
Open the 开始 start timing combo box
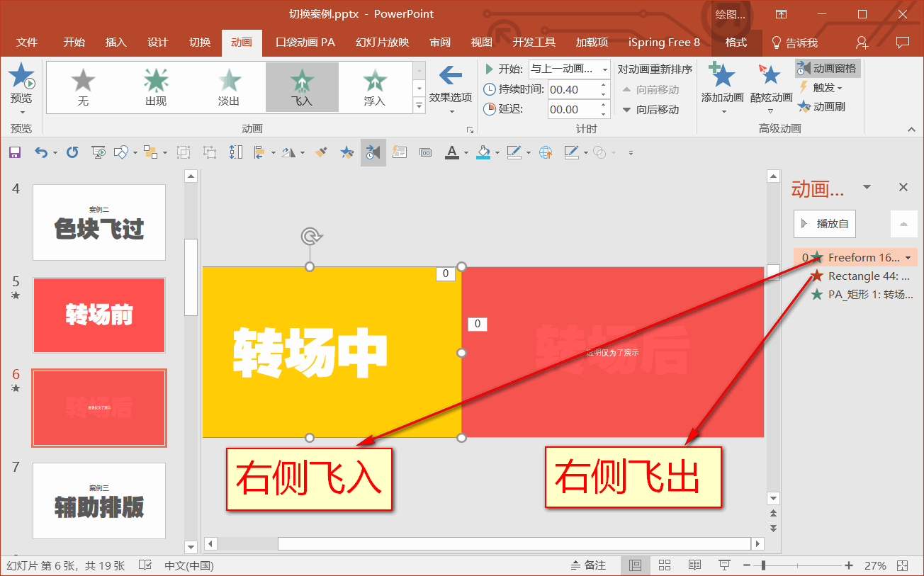[569, 69]
